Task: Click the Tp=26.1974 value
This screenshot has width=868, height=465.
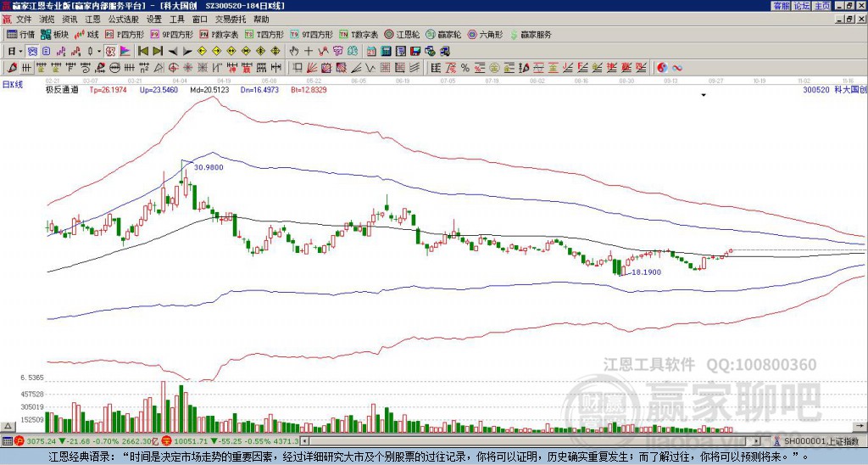Action: pos(108,89)
